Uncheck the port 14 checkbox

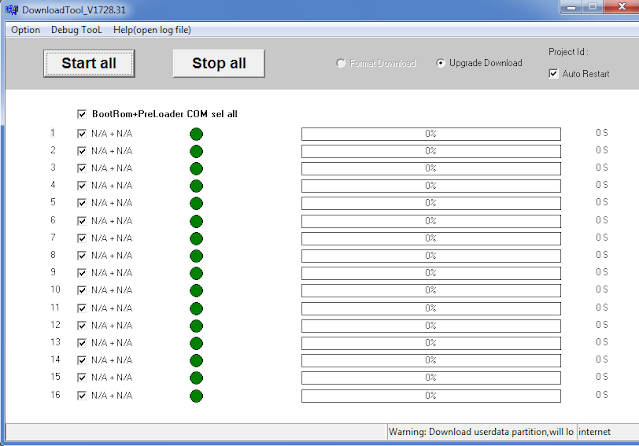click(x=82, y=360)
